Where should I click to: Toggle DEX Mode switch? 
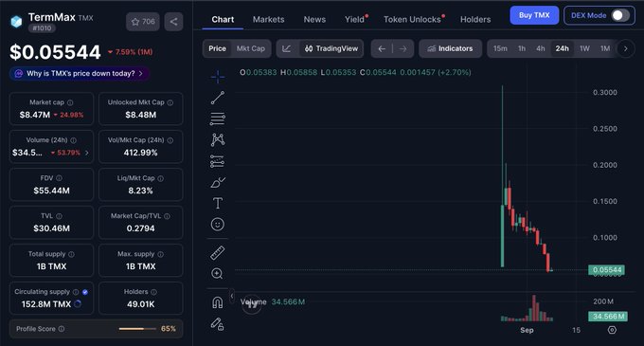(x=620, y=15)
